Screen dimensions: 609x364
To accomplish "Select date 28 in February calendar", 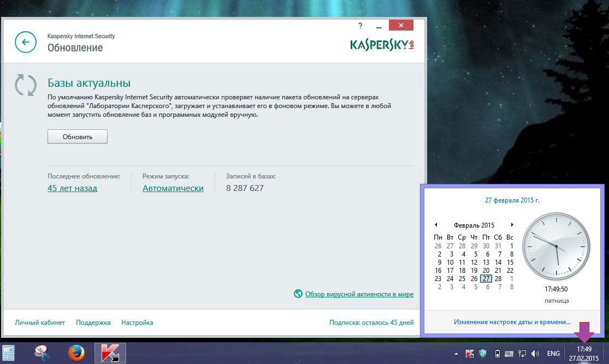I will 498,279.
